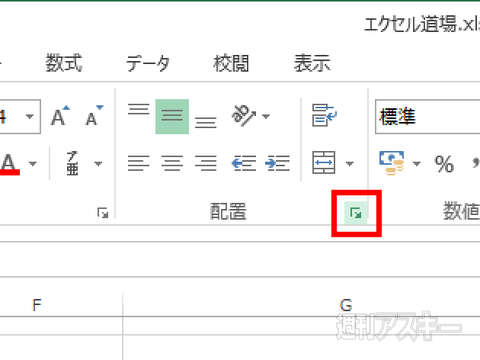Open number format 標準 combo box

(428, 117)
